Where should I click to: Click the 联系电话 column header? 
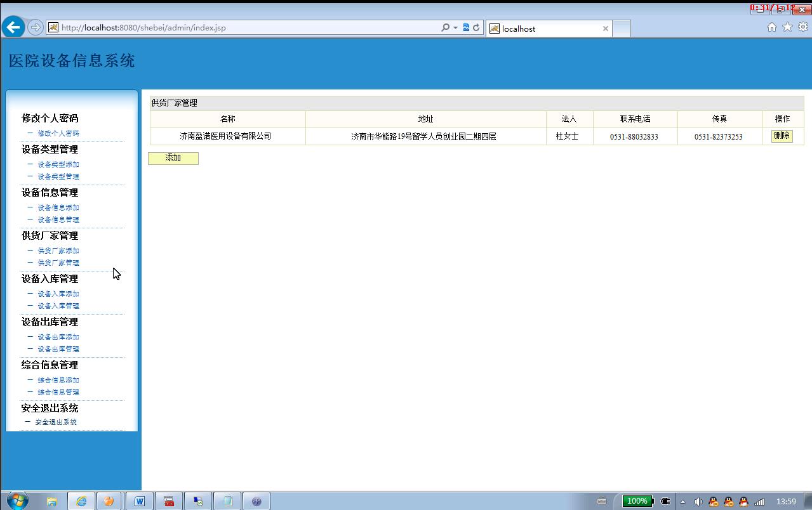pyautogui.click(x=636, y=119)
